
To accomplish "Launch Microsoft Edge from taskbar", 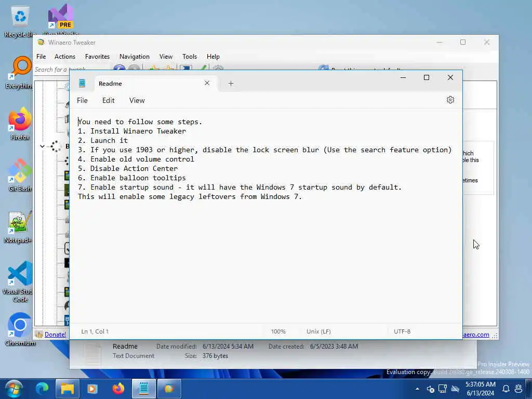I will tap(42, 389).
